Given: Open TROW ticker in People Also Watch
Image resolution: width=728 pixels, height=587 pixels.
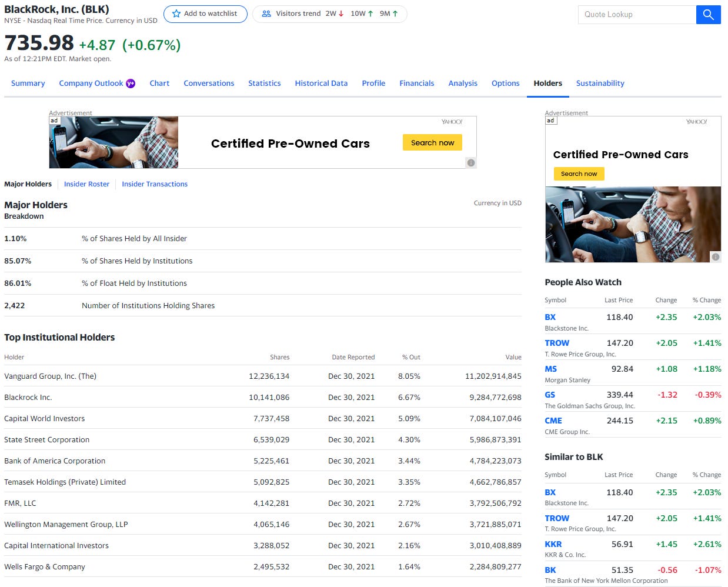Looking at the screenshot, I should (557, 343).
